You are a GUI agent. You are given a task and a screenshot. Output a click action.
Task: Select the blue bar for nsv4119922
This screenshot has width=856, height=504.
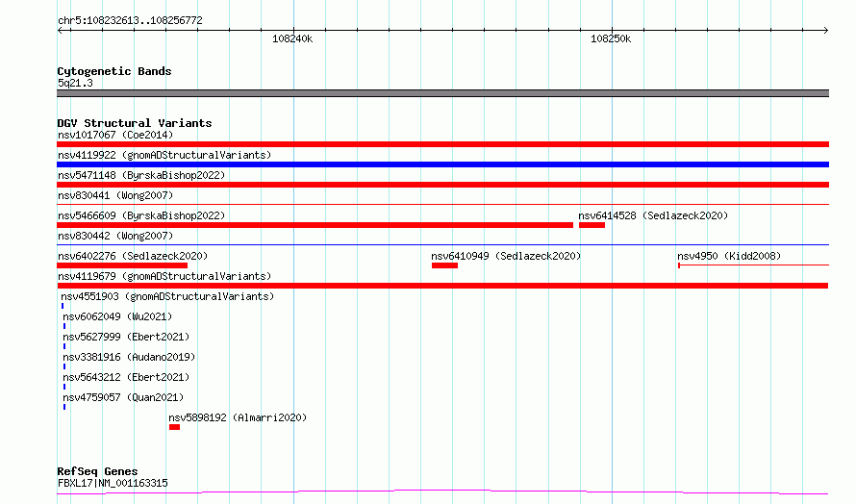[442, 164]
